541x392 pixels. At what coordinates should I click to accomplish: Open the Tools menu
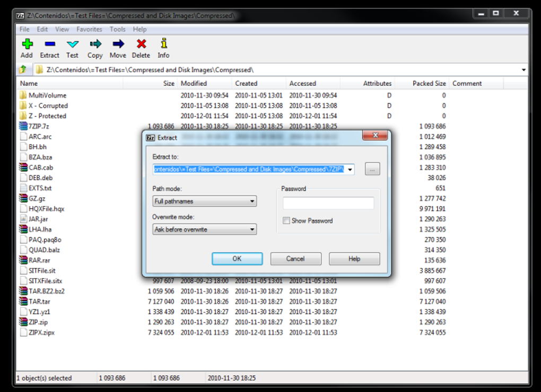pyautogui.click(x=117, y=29)
